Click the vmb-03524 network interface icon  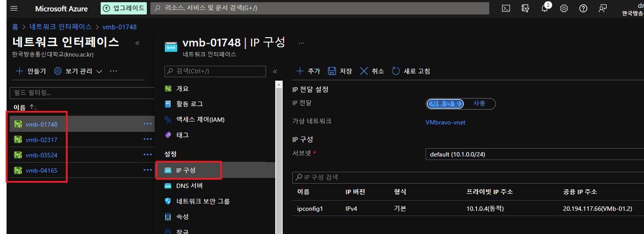click(18, 155)
